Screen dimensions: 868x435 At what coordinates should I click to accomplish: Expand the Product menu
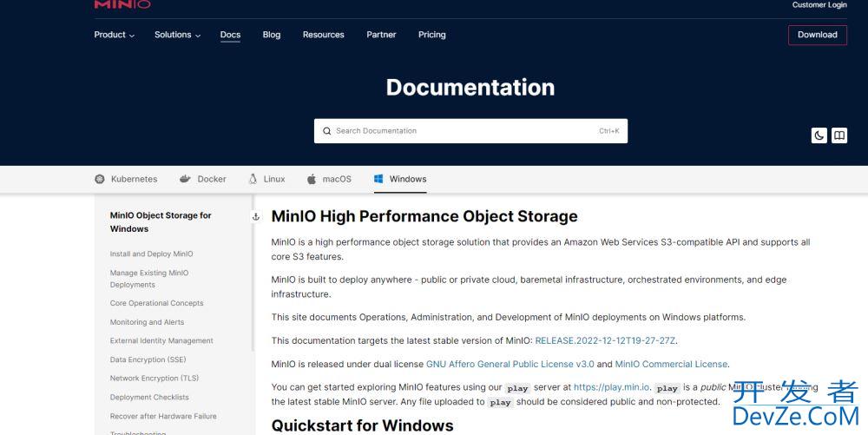(x=114, y=35)
